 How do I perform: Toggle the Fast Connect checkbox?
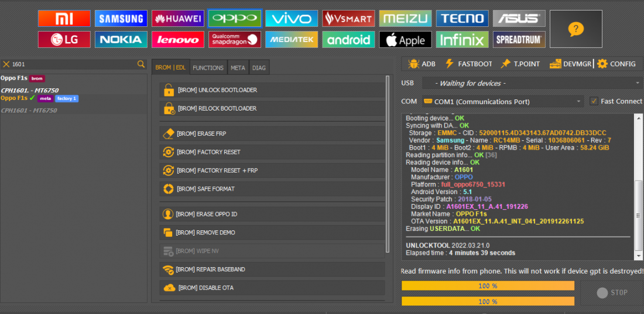[594, 101]
